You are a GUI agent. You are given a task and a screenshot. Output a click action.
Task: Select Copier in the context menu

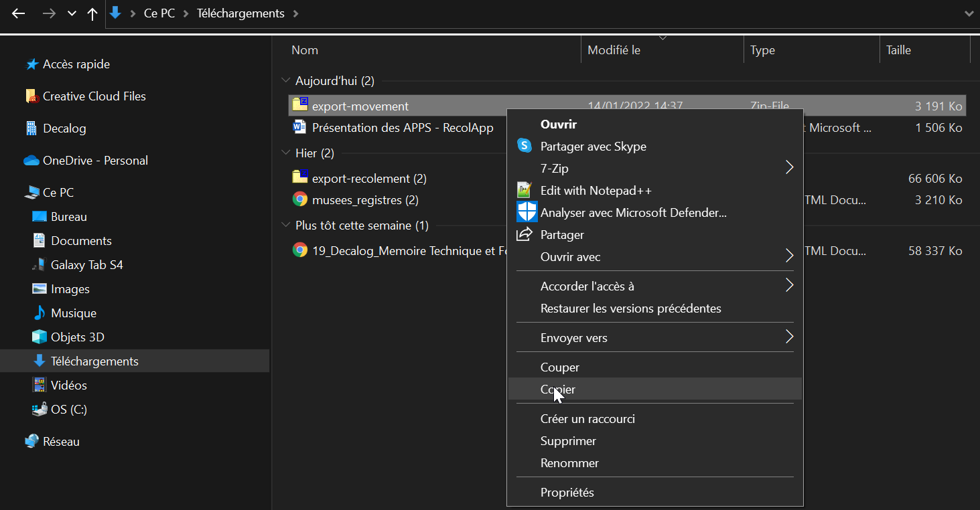558,389
